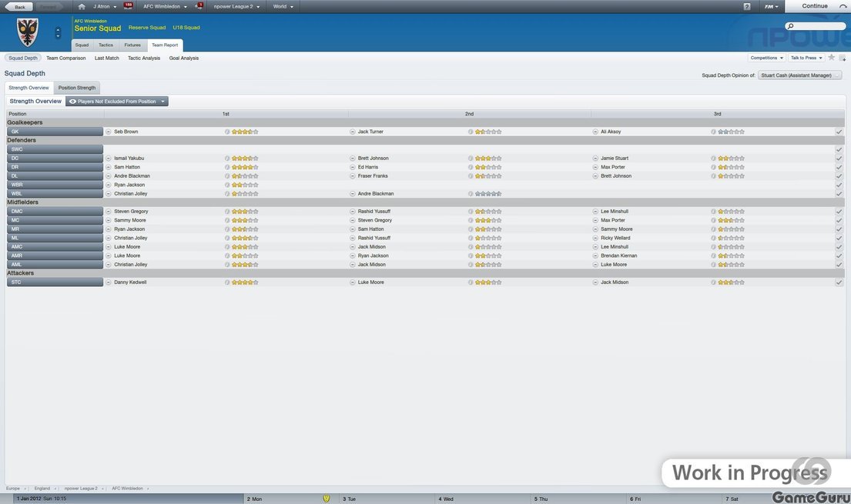Open the npower League 2 dropdown

point(236,6)
